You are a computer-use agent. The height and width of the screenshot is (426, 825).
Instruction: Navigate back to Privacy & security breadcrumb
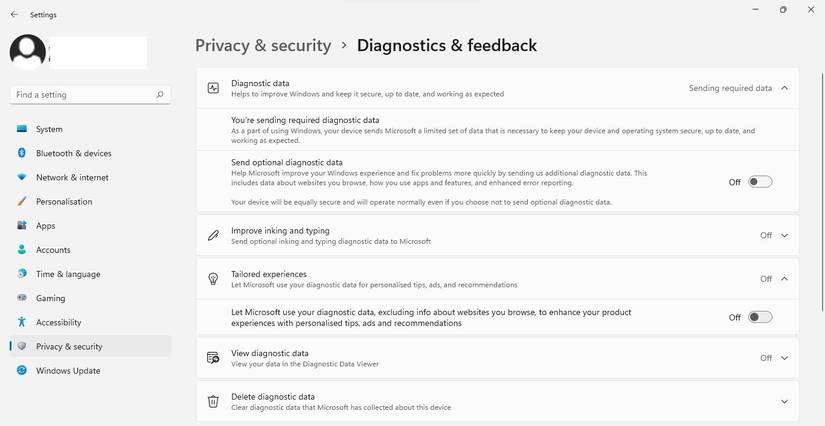pyautogui.click(x=263, y=45)
